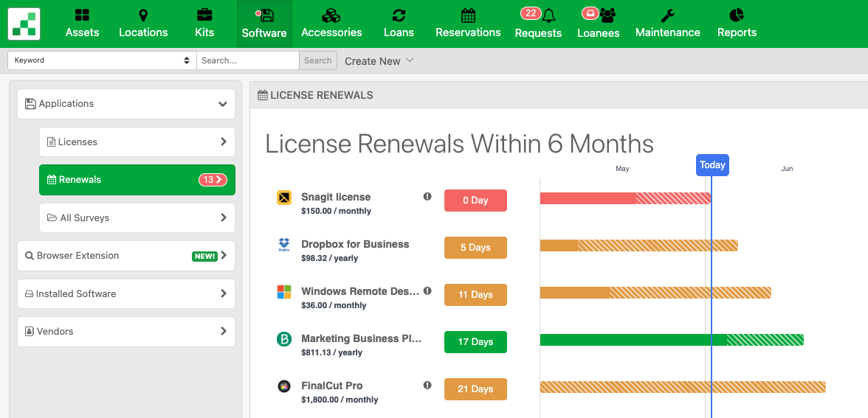Open the Create New dropdown
This screenshot has width=868, height=418.
click(379, 60)
